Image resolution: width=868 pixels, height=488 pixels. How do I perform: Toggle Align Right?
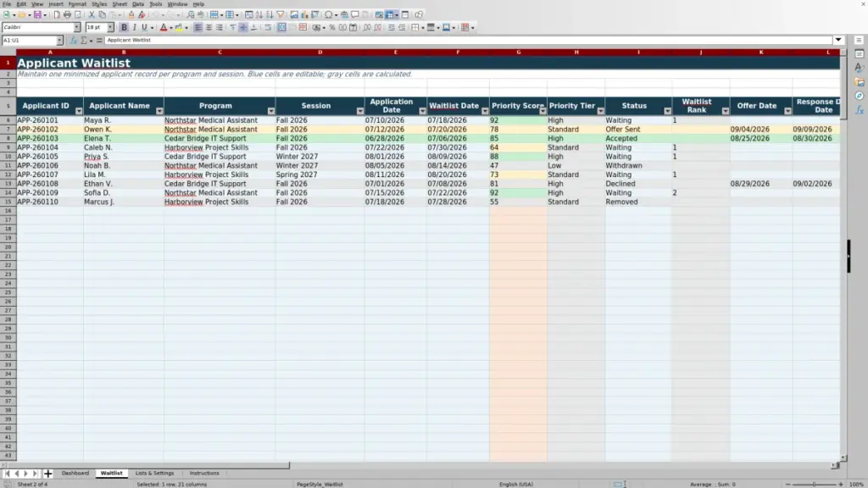coord(220,28)
